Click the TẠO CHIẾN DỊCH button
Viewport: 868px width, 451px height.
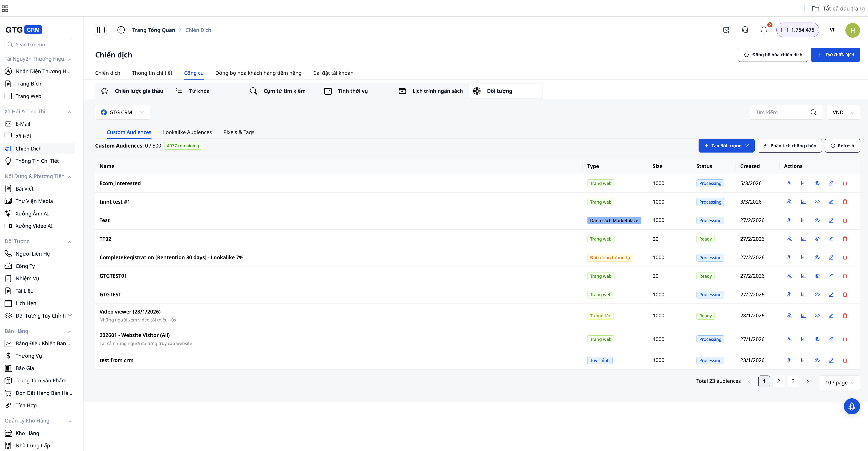click(x=835, y=55)
